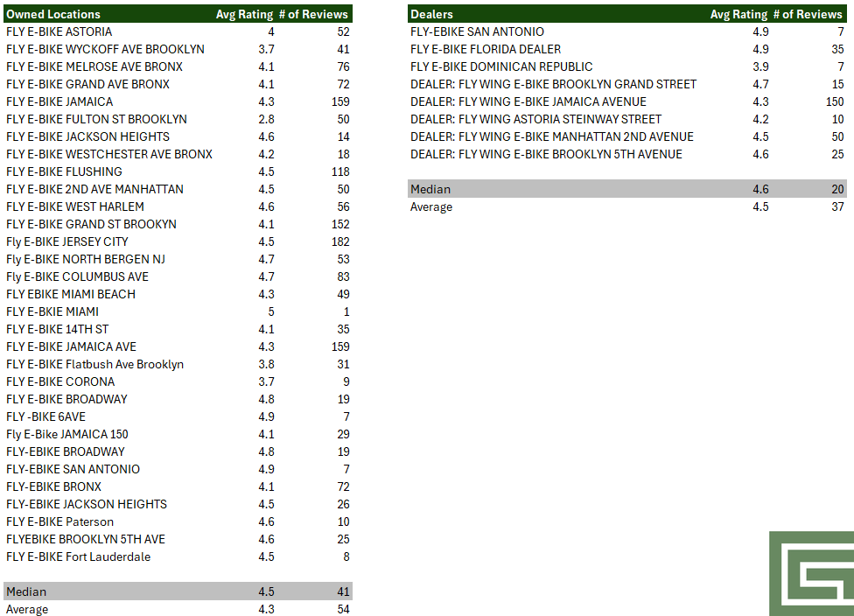The width and height of the screenshot is (854, 616).
Task: Select the 4.7 rating for Brooklyn Grand Street dealer
Action: coord(761,84)
